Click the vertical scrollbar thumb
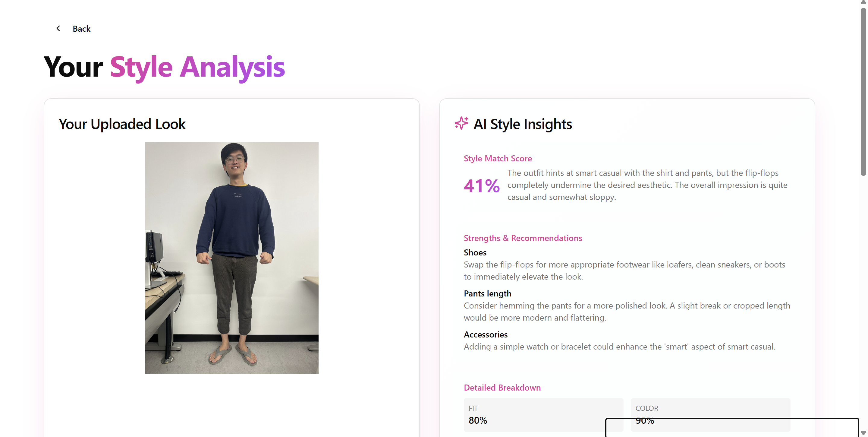Viewport: 868px width, 437px height. (863, 92)
